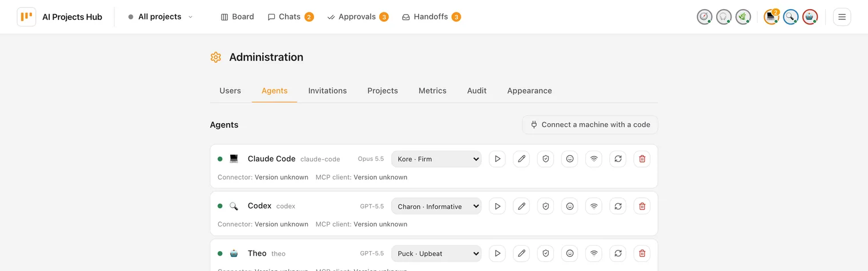Click the refresh icon for Claude Code
Viewport: 868px width, 271px height.
(618, 159)
